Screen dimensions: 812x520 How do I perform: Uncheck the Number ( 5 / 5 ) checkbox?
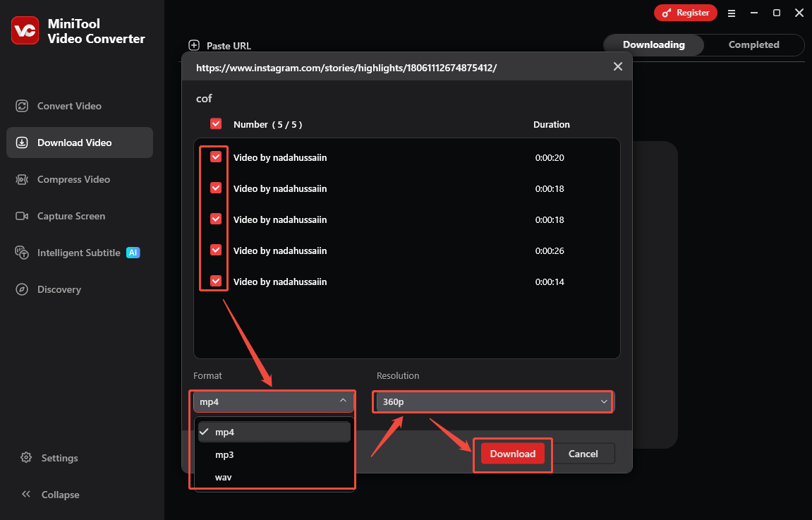tap(216, 123)
